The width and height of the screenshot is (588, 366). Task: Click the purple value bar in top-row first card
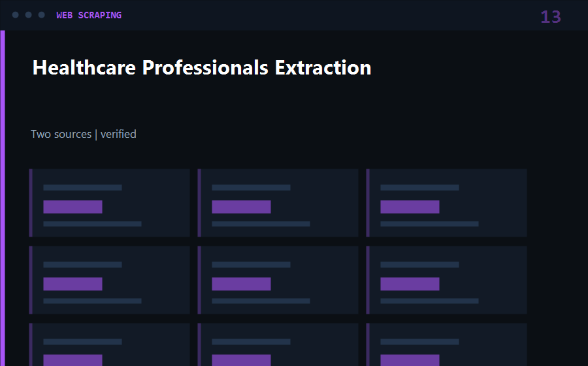click(73, 207)
